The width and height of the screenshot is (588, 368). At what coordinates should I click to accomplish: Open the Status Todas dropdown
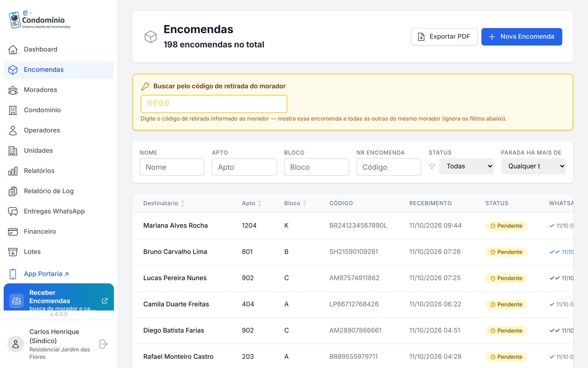point(466,166)
